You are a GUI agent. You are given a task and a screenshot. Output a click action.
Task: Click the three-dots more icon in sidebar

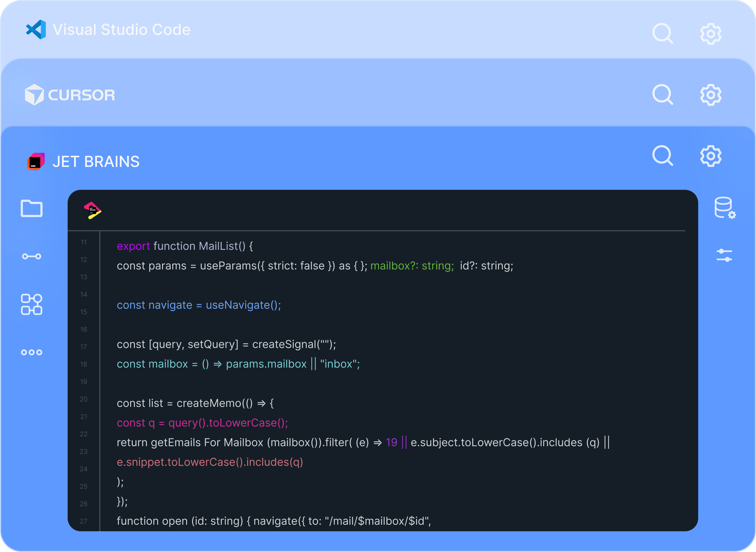click(31, 352)
